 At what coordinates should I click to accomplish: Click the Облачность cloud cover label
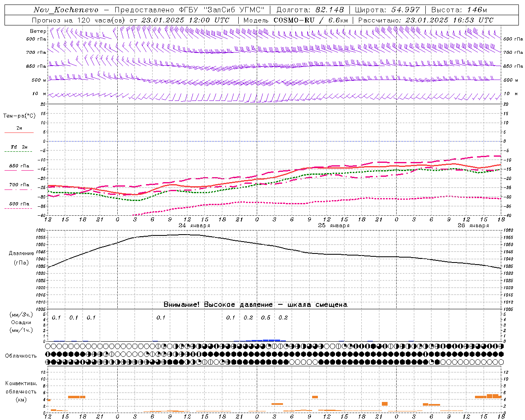point(21,356)
